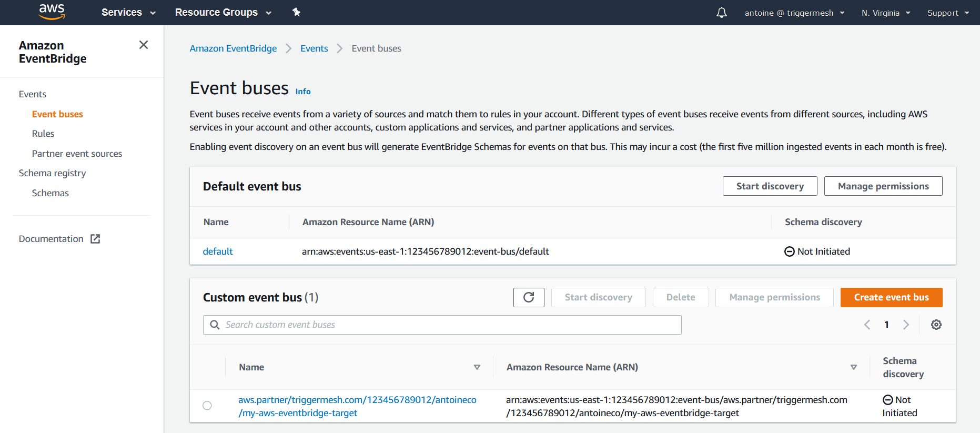
Task: Open the default event bus link
Action: pos(218,251)
